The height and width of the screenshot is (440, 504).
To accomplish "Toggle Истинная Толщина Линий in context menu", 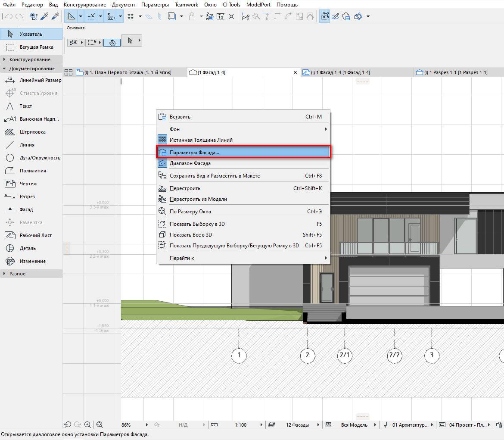I will point(201,140).
